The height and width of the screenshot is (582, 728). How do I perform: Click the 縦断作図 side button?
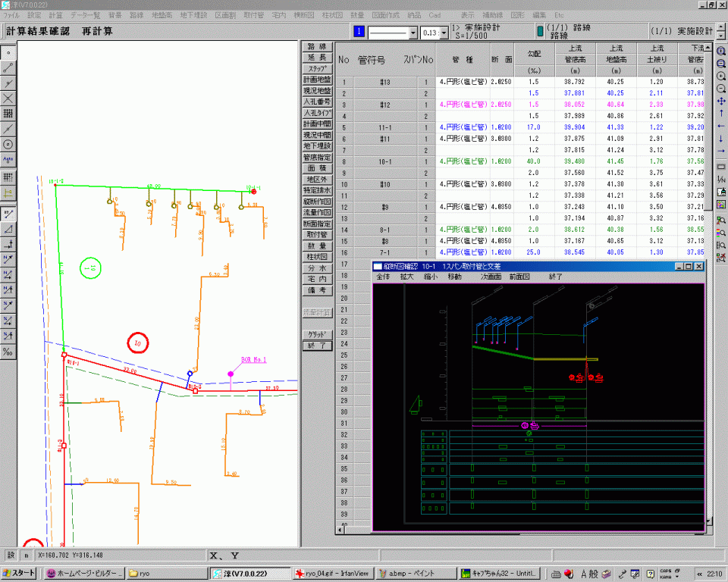pyautogui.click(x=317, y=202)
